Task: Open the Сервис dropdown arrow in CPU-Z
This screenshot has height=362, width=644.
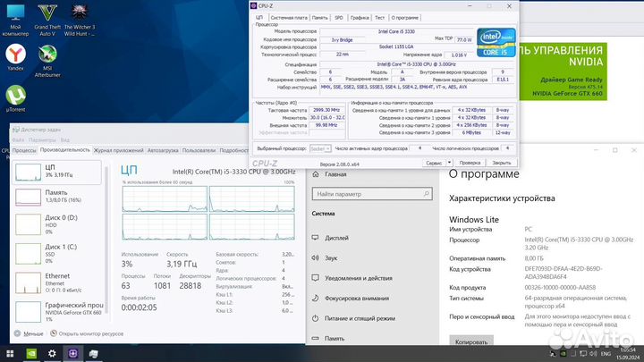Action: 449,163
